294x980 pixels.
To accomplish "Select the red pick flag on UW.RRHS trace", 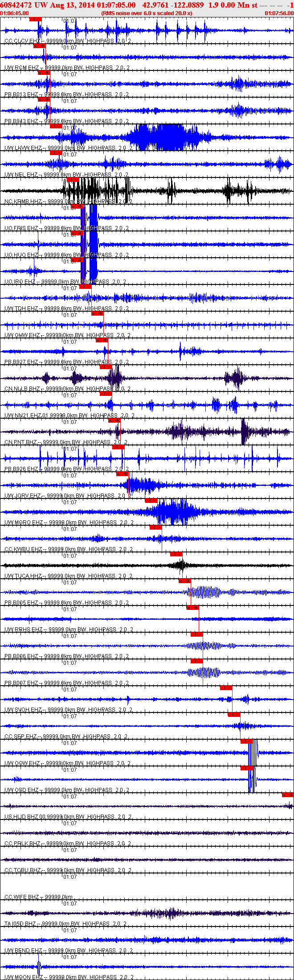I will 193,608.
